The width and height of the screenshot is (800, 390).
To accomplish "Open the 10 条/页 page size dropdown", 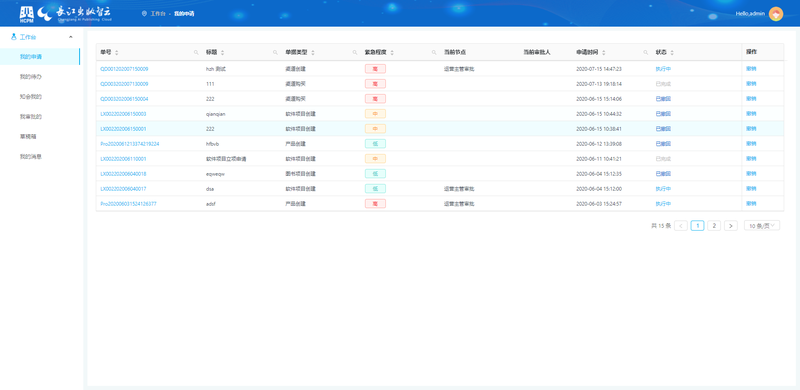I will tap(762, 226).
